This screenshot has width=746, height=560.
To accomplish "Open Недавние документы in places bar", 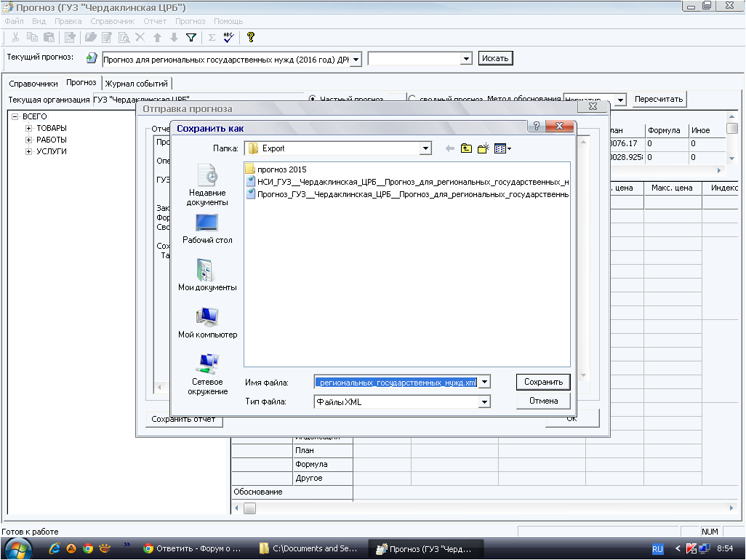I will pos(207,185).
